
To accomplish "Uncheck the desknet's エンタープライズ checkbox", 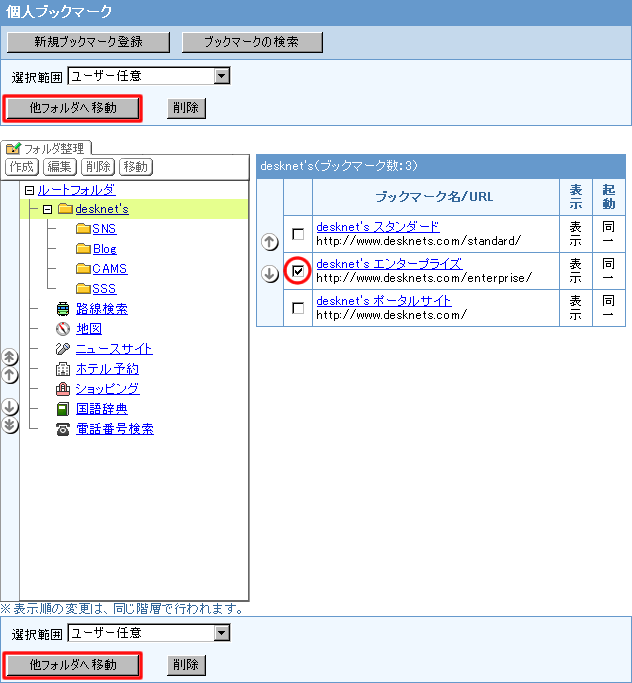I will (298, 271).
